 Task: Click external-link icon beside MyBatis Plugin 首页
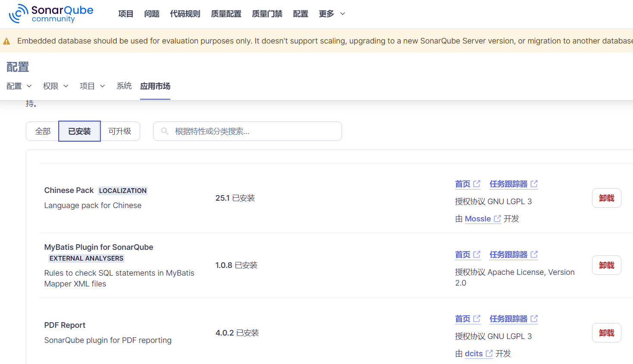476,255
